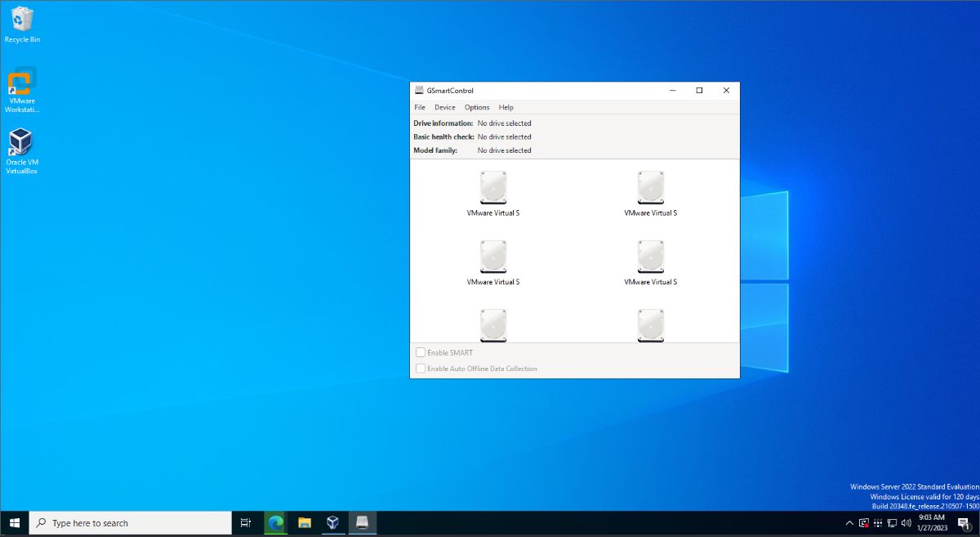Click the GSmartControl icon on the taskbar

[362, 522]
